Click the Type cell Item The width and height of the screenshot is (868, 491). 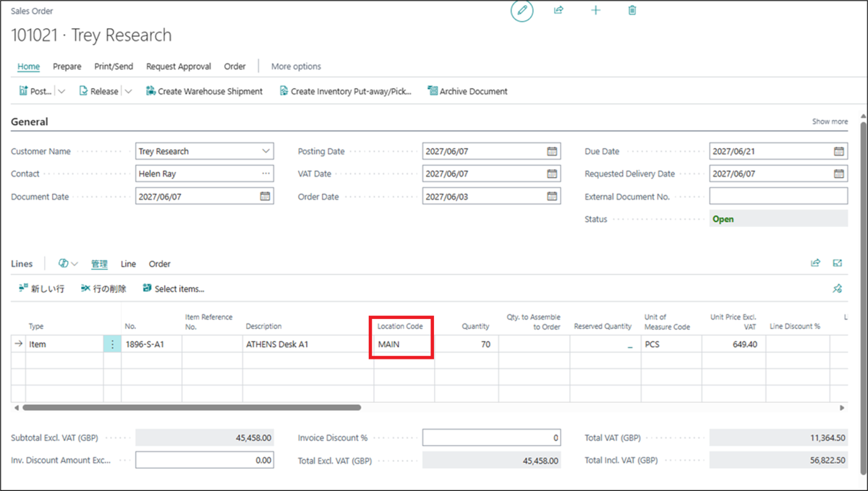pyautogui.click(x=64, y=344)
